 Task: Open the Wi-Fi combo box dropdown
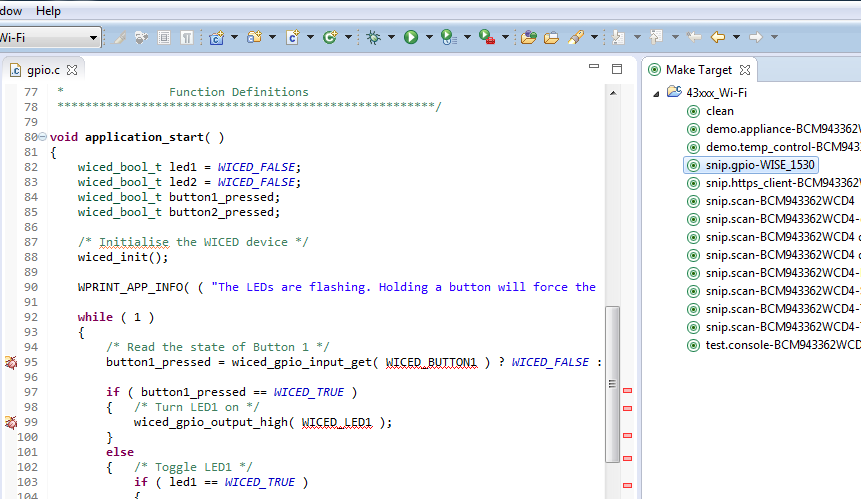[x=94, y=37]
